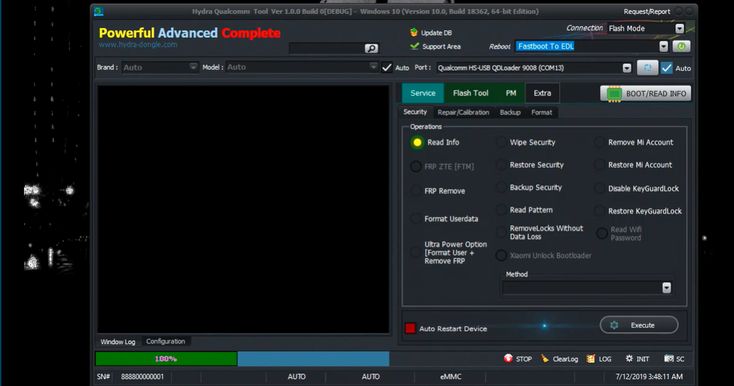Click the search magnifier icon
734x386 pixels.
click(371, 48)
